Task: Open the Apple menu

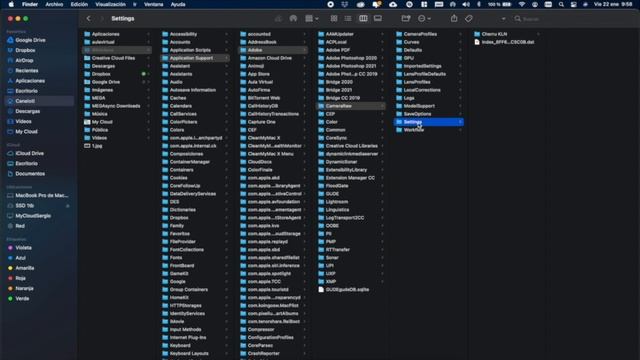Action: (x=11, y=4)
